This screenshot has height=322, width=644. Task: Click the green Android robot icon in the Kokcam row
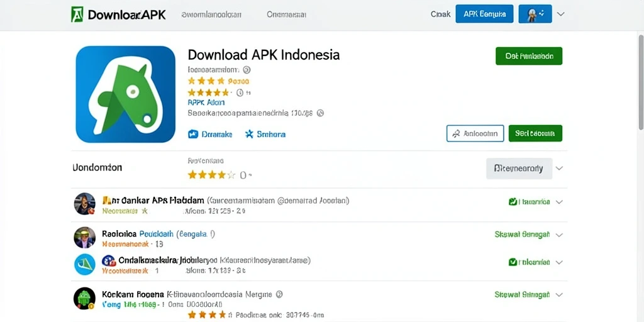[x=85, y=298]
